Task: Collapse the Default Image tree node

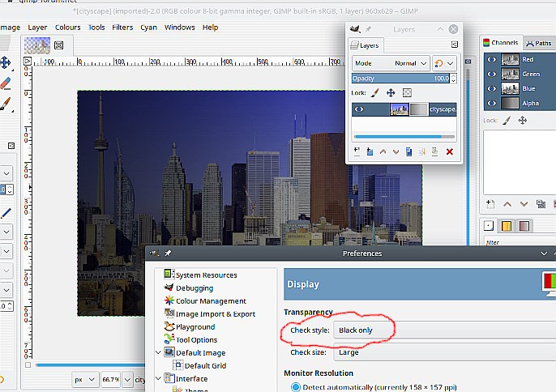Action: click(x=158, y=353)
